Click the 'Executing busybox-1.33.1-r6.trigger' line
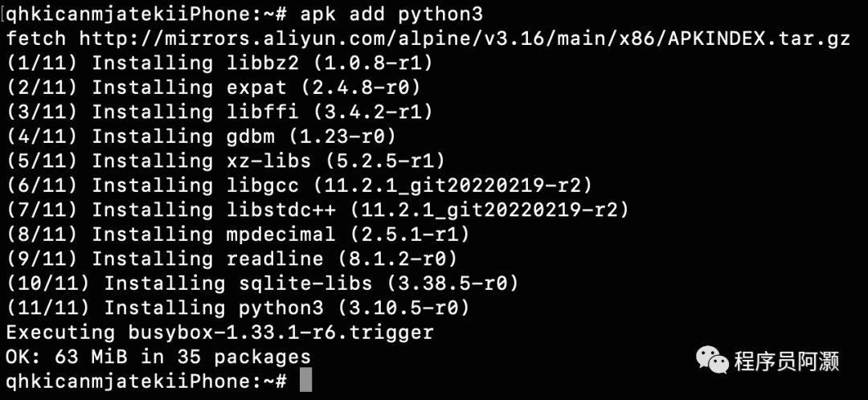The image size is (868, 400). click(219, 333)
